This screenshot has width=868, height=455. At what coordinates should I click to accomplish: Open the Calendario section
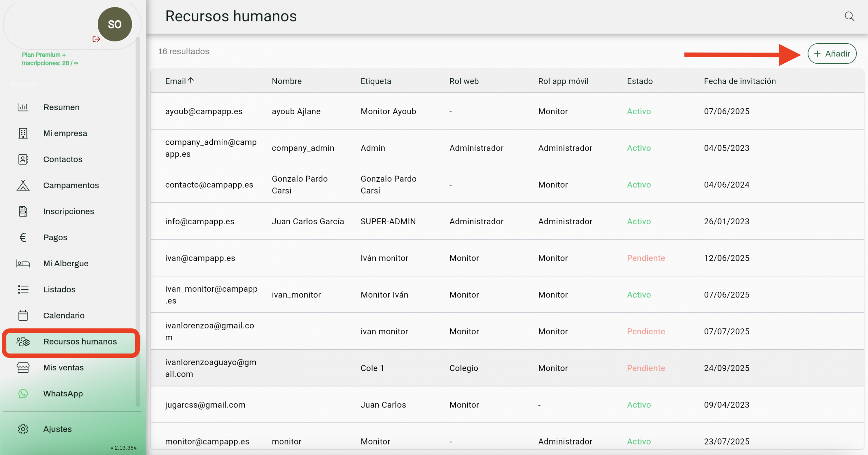[x=64, y=315]
